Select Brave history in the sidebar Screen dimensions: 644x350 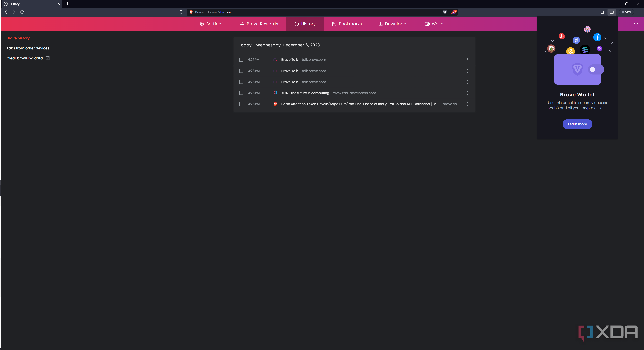click(x=18, y=38)
